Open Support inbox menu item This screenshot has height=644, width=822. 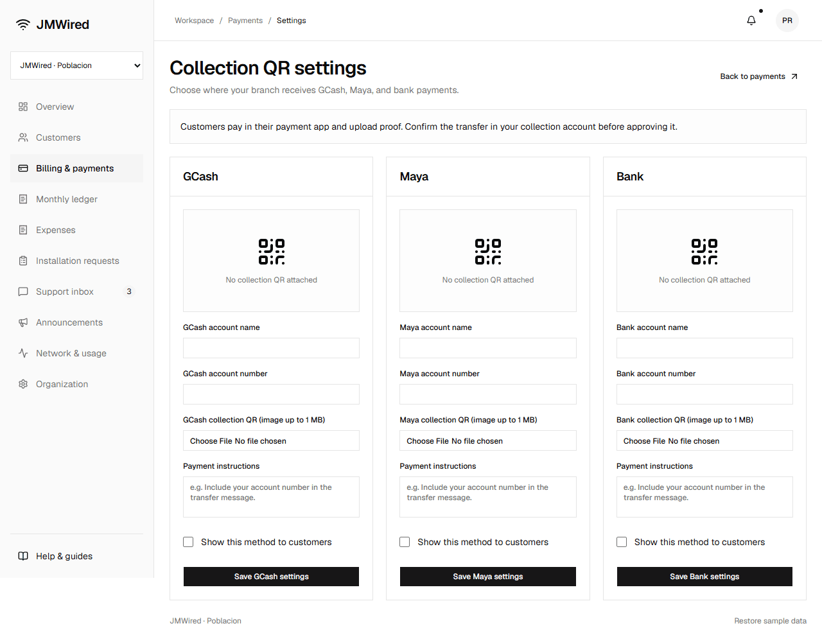click(x=76, y=292)
